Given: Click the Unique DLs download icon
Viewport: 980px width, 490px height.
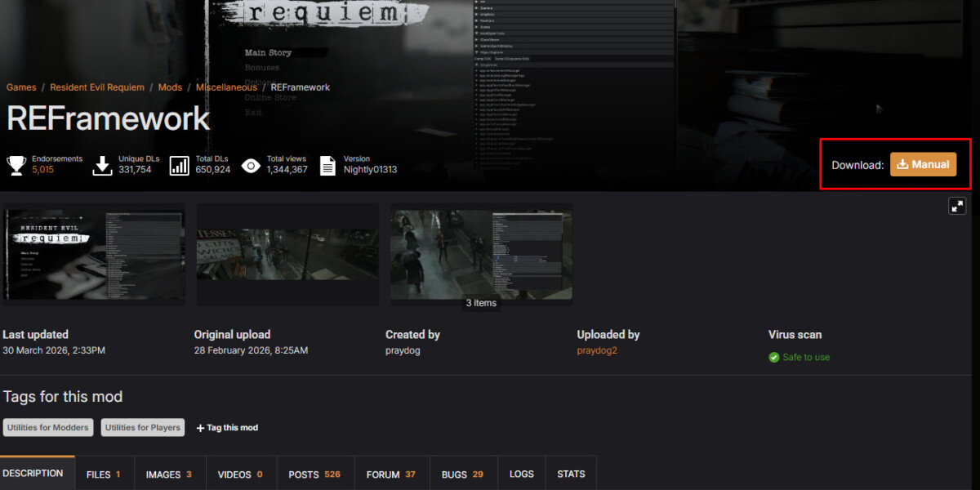Looking at the screenshot, I should tap(102, 165).
